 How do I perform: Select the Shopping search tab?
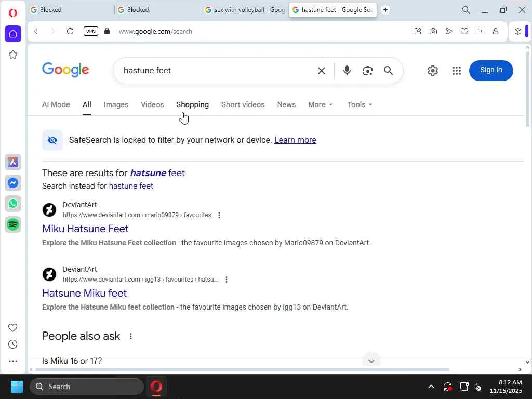[x=192, y=104]
